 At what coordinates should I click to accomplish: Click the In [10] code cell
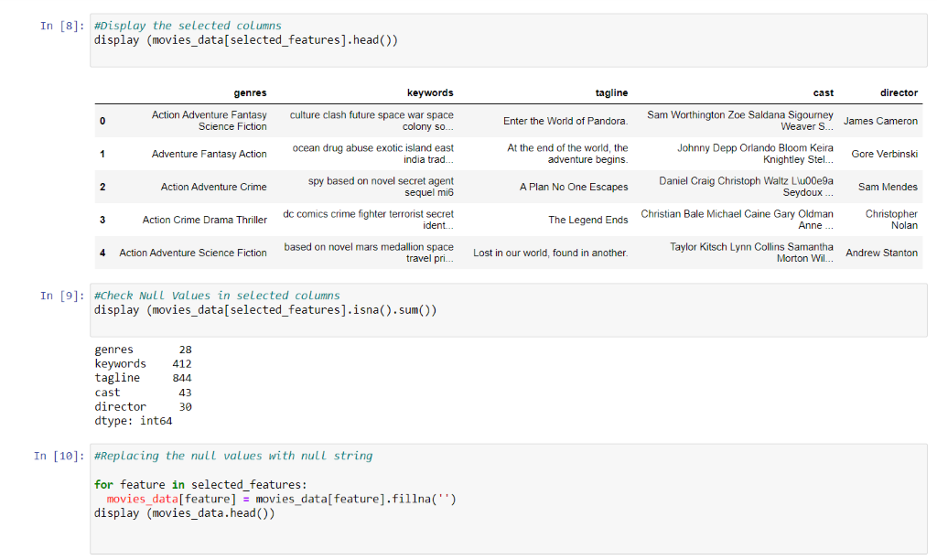pyautogui.click(x=509, y=499)
